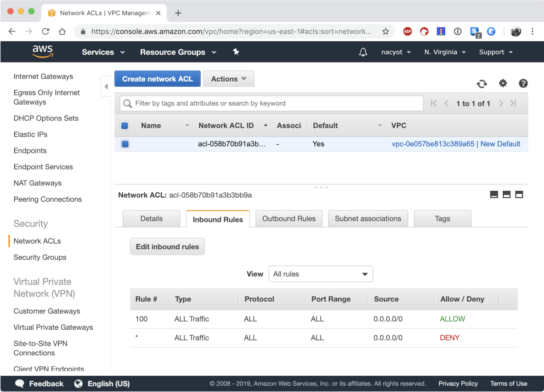Go to browser home page
Viewport: 544px width, 392px height.
click(x=62, y=32)
